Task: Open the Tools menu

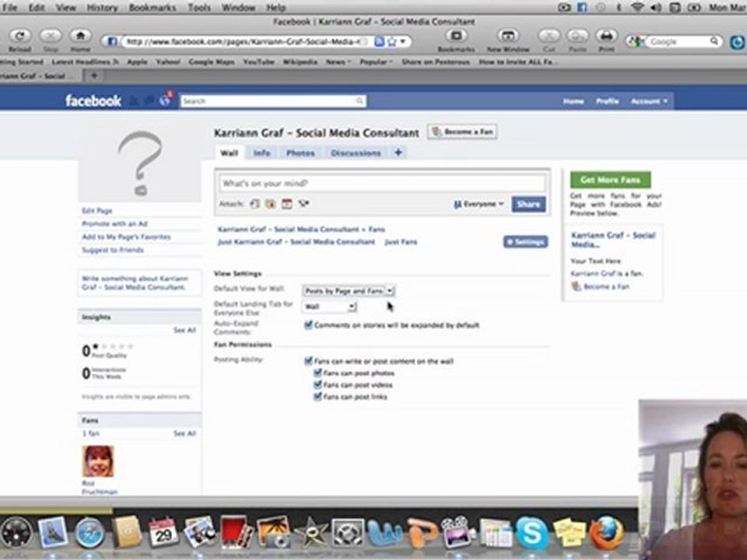Action: click(198, 8)
